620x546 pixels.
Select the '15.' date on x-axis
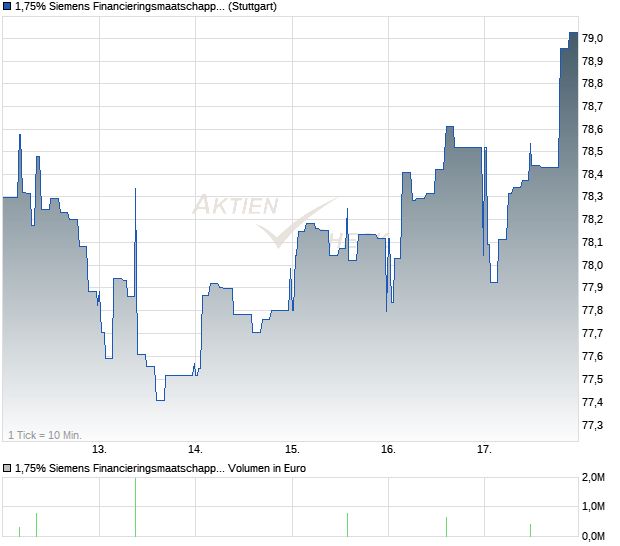[292, 449]
